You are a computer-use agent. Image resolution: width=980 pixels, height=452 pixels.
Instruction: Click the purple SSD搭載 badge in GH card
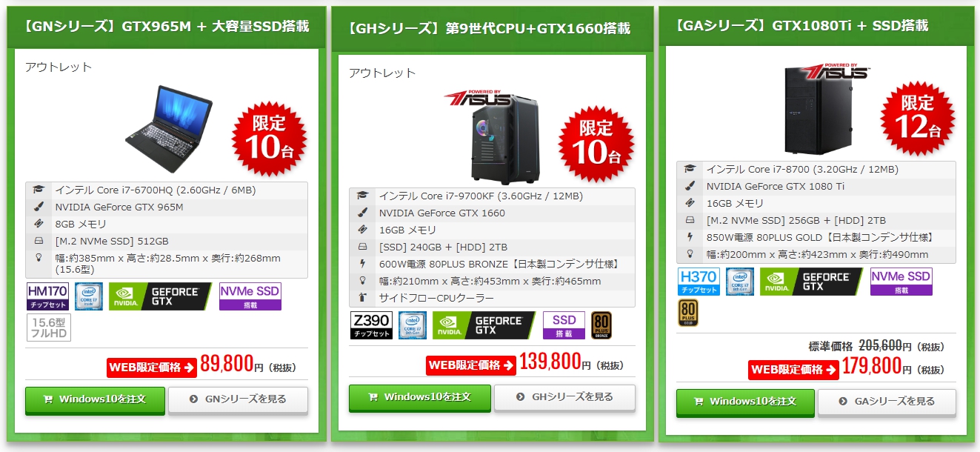click(564, 325)
